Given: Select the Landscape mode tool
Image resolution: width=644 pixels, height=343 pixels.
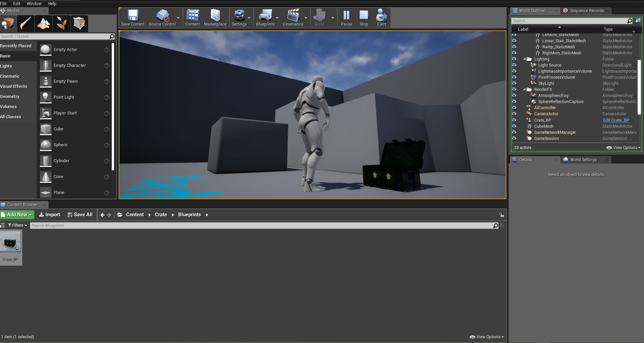Looking at the screenshot, I should tap(44, 23).
